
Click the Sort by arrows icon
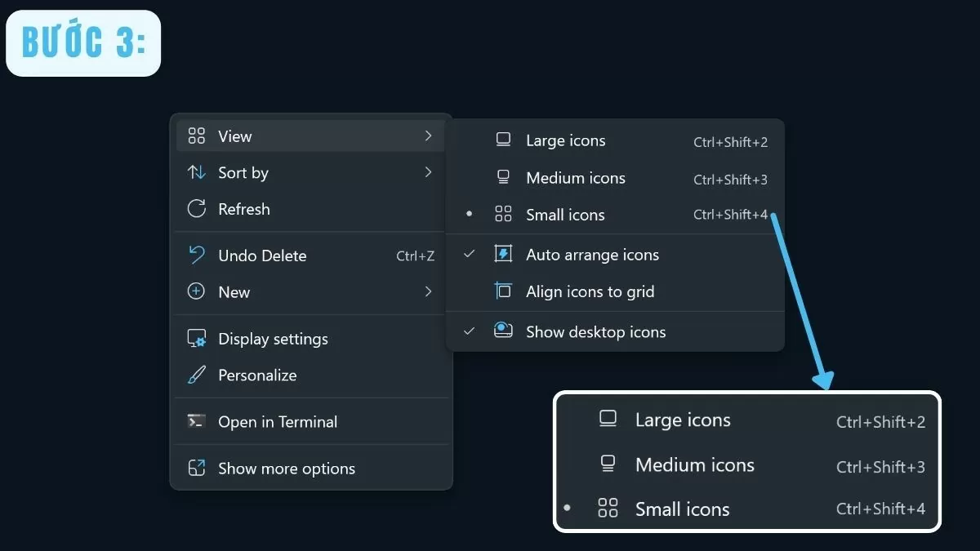(x=196, y=172)
